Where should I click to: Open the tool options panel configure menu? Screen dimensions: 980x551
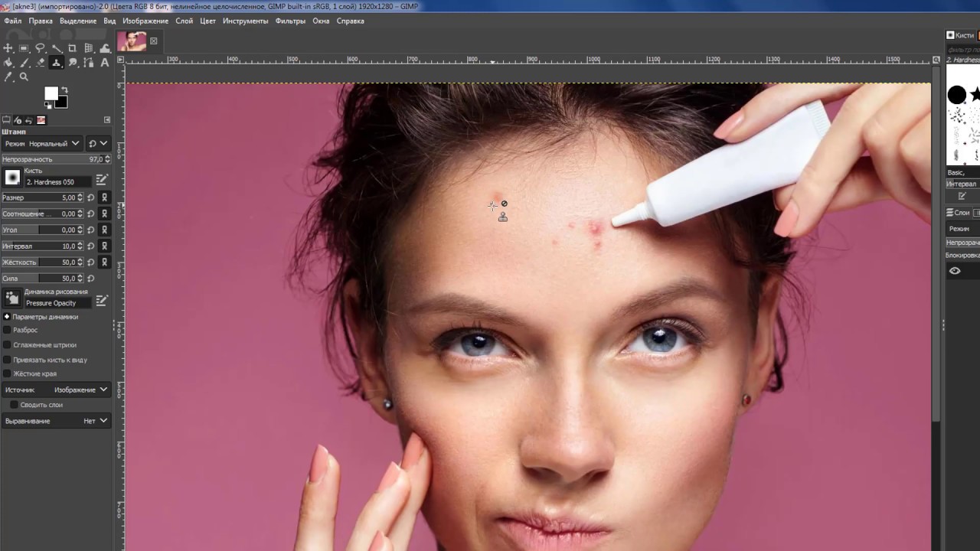[107, 120]
